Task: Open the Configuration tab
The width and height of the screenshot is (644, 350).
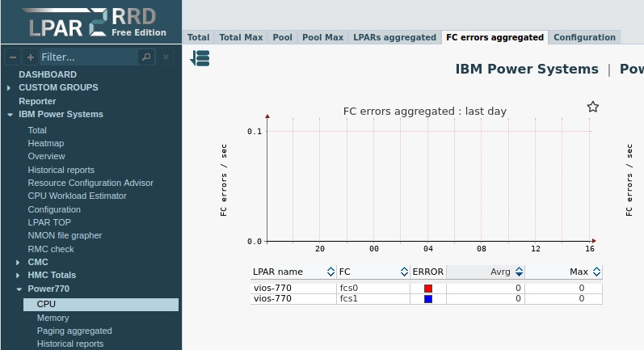Action: tap(584, 37)
